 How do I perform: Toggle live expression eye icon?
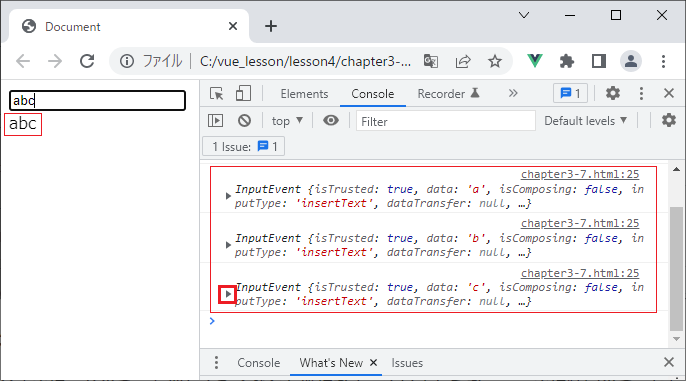[x=331, y=120]
